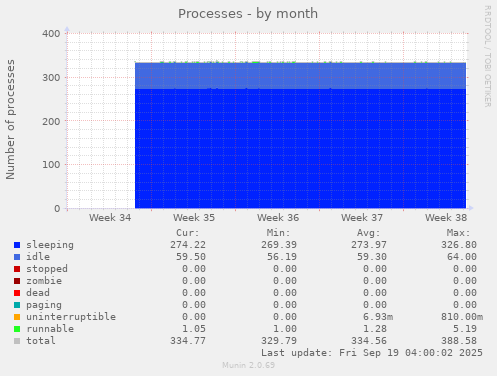The image size is (497, 376).
Task: Click the 'Max:' column header
Action: pos(458,233)
